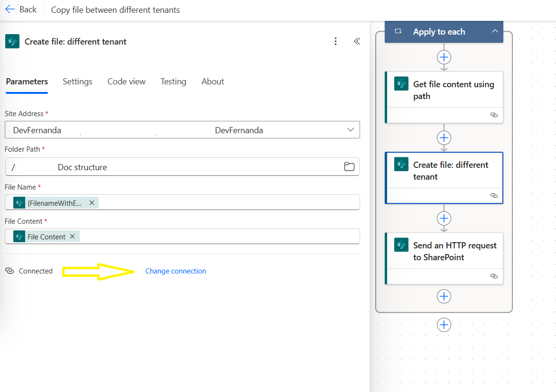The height and width of the screenshot is (392, 556).
Task: Click the Connected status text
Action: 36,271
